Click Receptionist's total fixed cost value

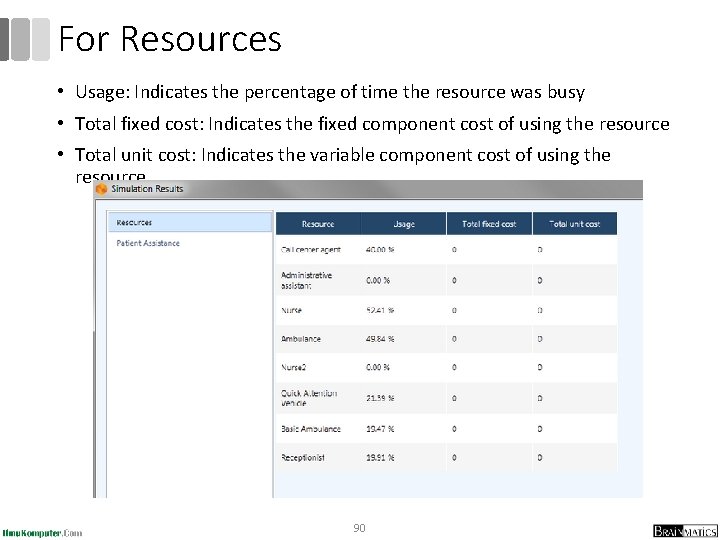(x=454, y=457)
